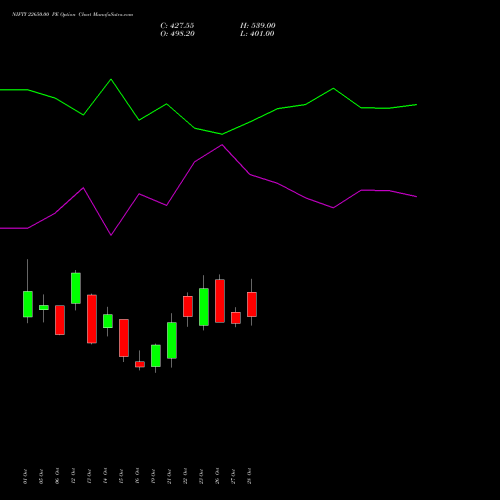Click the green candle above 21 Oct
500x500 pixels.
point(172,340)
